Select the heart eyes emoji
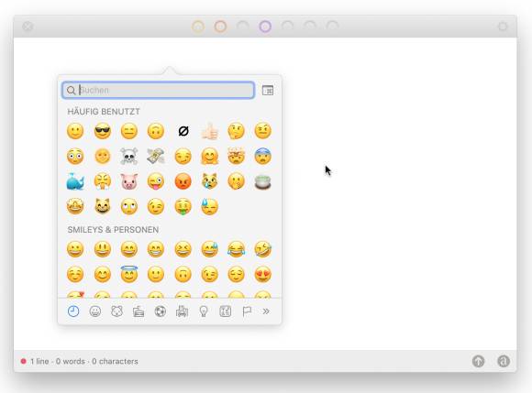Viewport: 532px width, 393px height. [x=263, y=275]
